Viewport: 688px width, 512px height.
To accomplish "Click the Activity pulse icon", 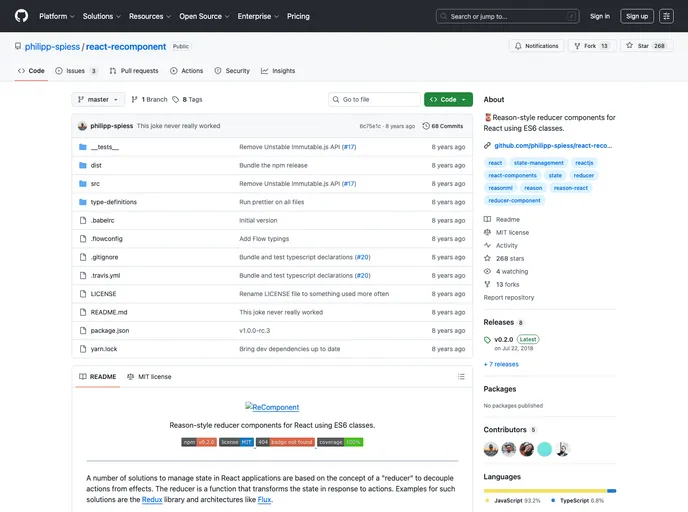I will [487, 245].
